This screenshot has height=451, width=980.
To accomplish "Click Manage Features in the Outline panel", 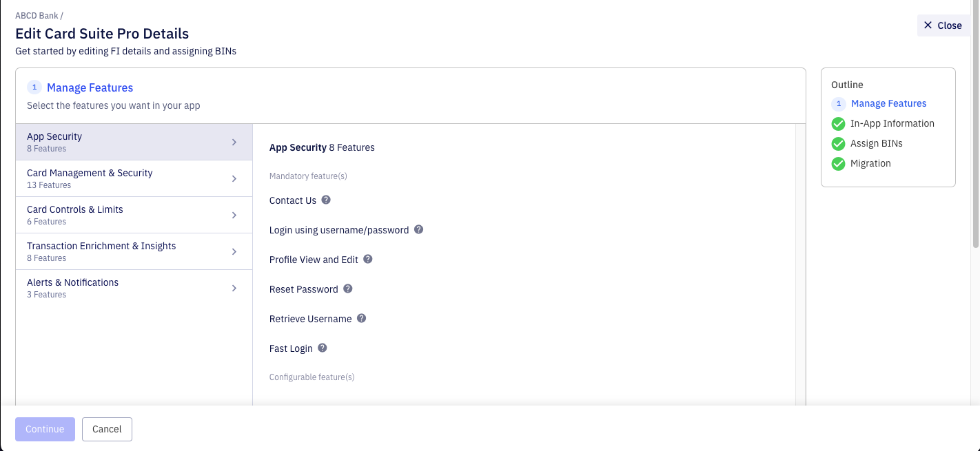I will 888,103.
